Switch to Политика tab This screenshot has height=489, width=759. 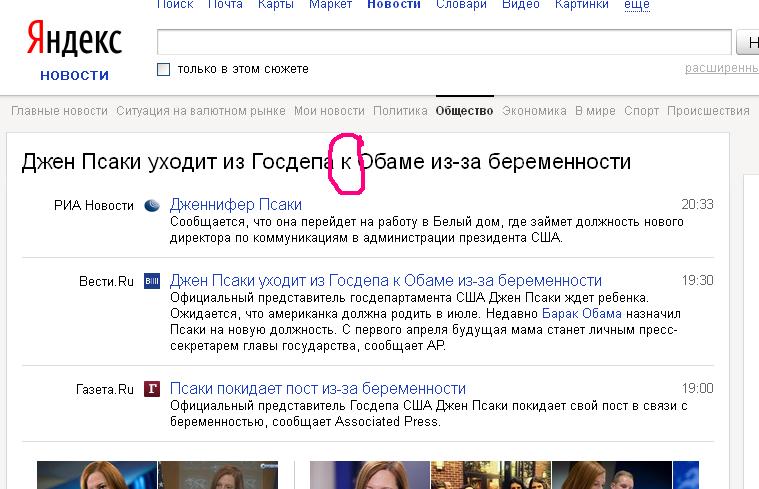(x=400, y=111)
